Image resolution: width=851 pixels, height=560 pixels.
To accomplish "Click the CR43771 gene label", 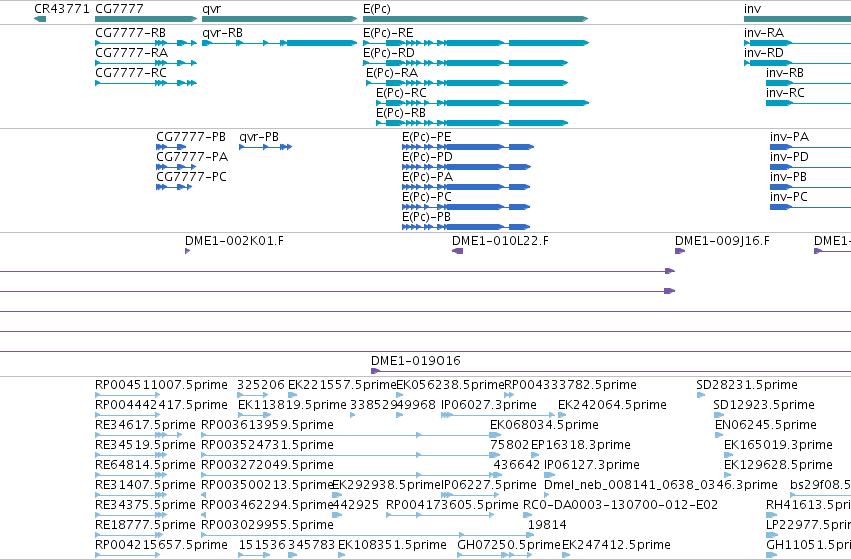I will (61, 9).
